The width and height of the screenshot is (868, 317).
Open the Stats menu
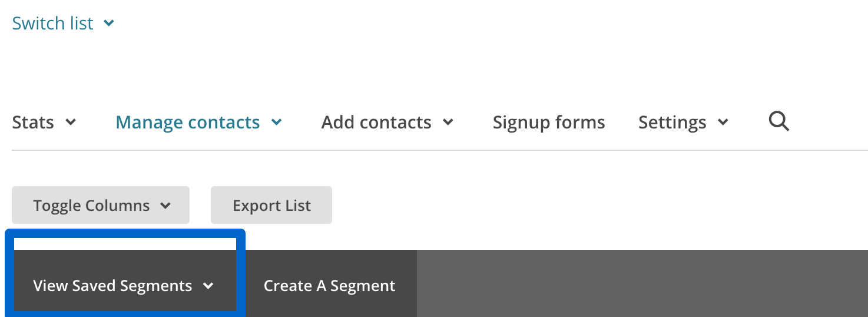(x=44, y=122)
